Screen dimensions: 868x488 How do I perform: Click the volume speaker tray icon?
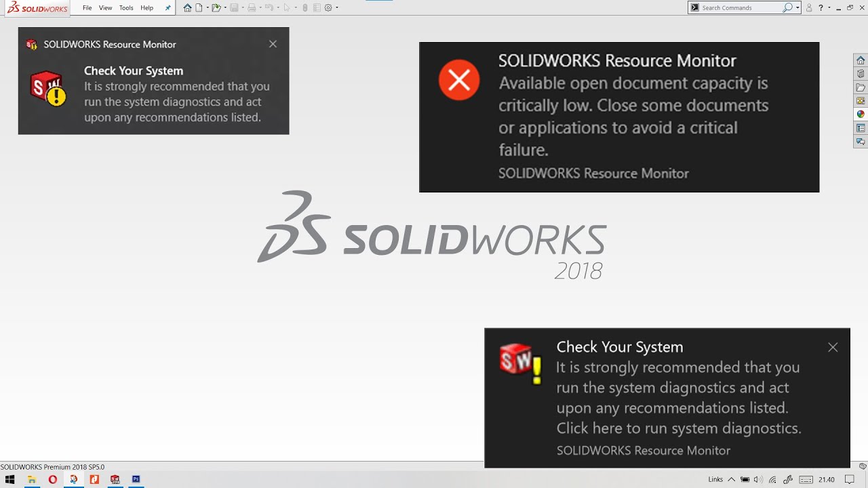click(x=758, y=480)
